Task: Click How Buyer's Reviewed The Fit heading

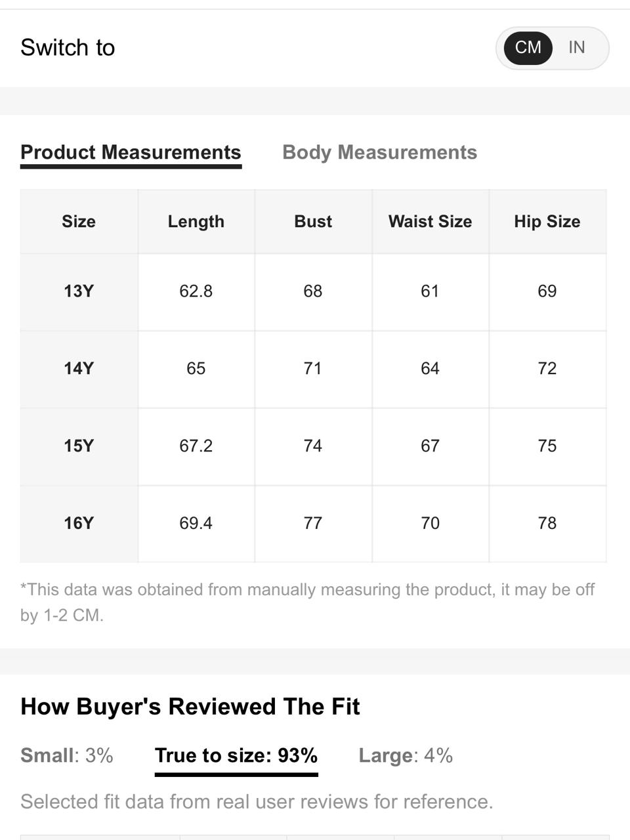Action: (x=190, y=707)
